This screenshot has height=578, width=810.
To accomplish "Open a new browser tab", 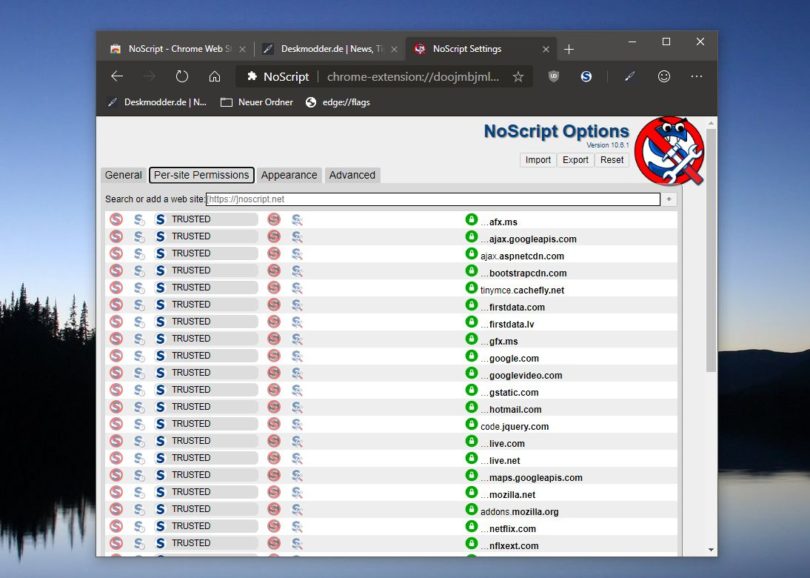I will pyautogui.click(x=569, y=49).
